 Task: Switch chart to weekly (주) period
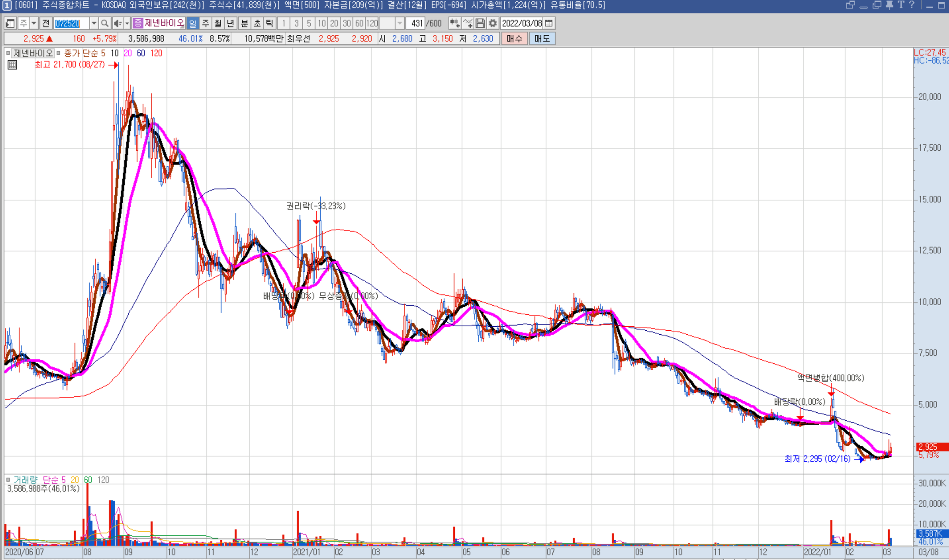[x=206, y=23]
